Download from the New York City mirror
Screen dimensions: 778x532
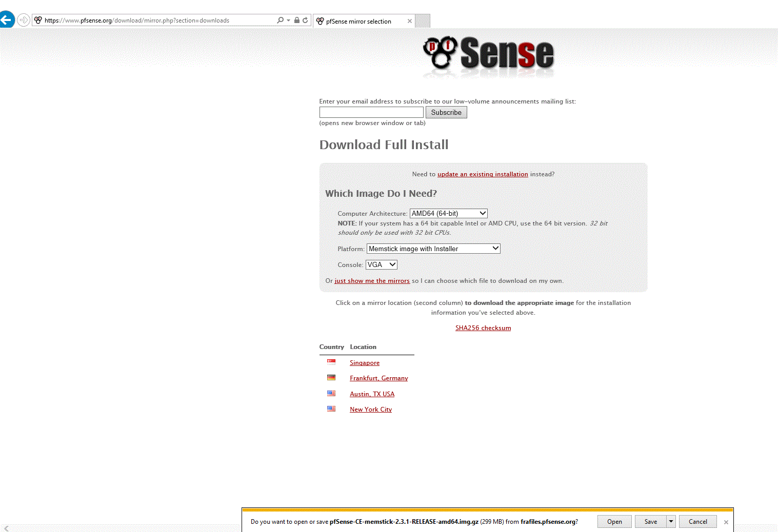pyautogui.click(x=371, y=410)
